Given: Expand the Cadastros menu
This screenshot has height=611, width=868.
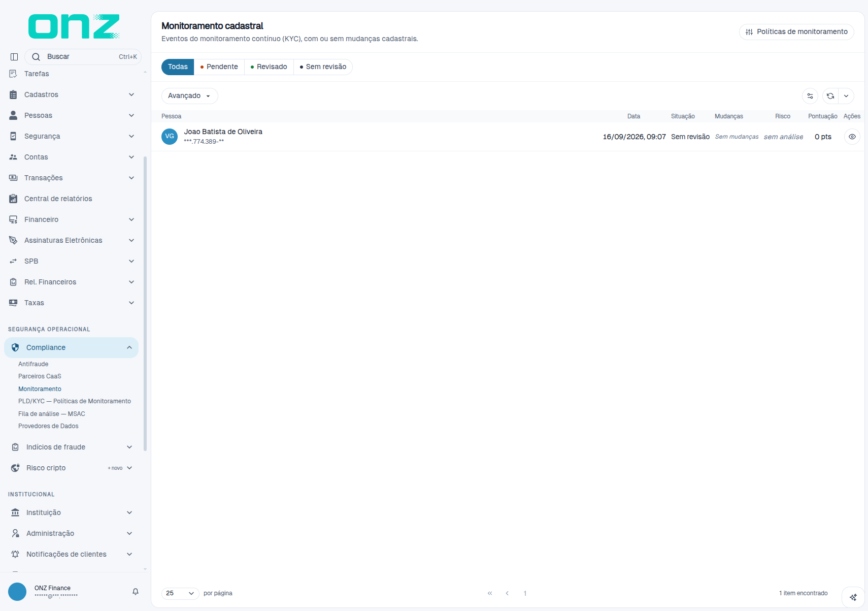Looking at the screenshot, I should pos(72,94).
